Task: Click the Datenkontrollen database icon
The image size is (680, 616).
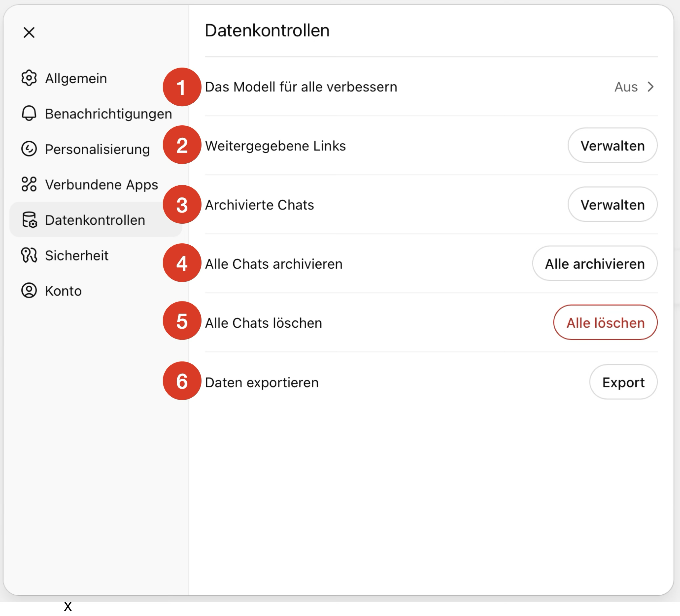Action: [x=29, y=220]
